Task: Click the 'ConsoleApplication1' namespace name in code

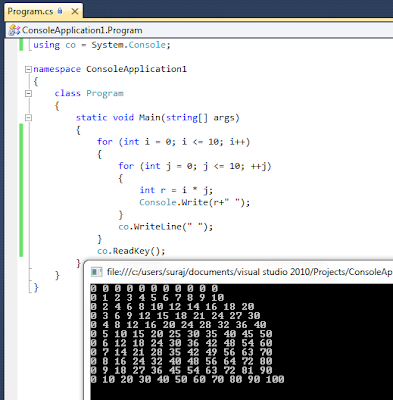Action: click(x=136, y=69)
